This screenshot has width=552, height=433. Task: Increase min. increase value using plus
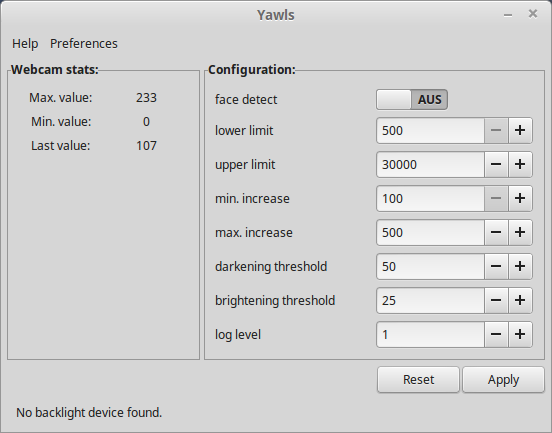[x=520, y=199]
